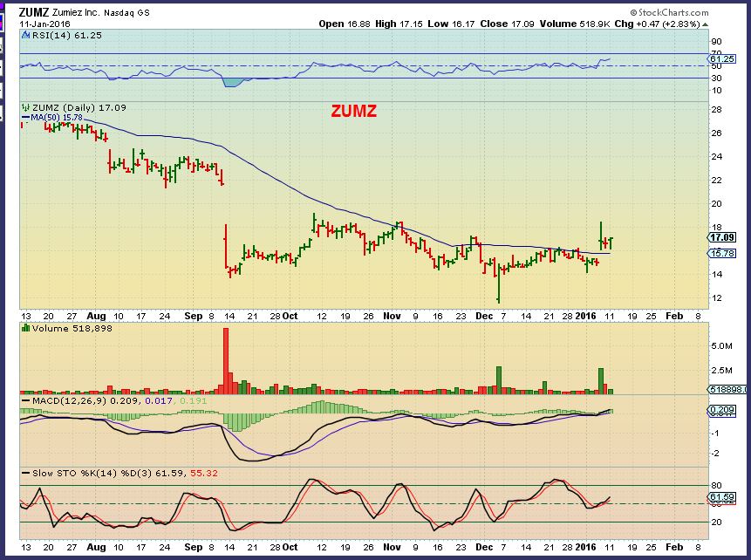This screenshot has height=560, width=751.
Task: Click the MA(50) blue line legend marker
Action: (25, 118)
